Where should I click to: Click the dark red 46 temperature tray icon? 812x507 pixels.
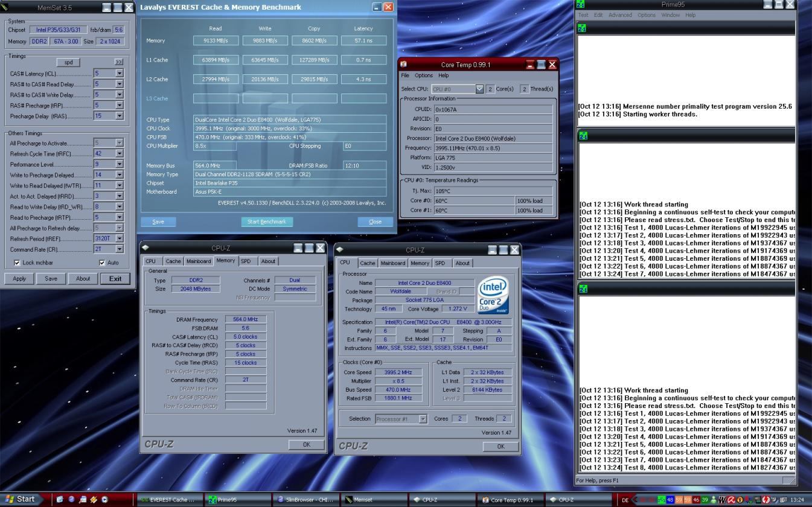pyautogui.click(x=696, y=500)
